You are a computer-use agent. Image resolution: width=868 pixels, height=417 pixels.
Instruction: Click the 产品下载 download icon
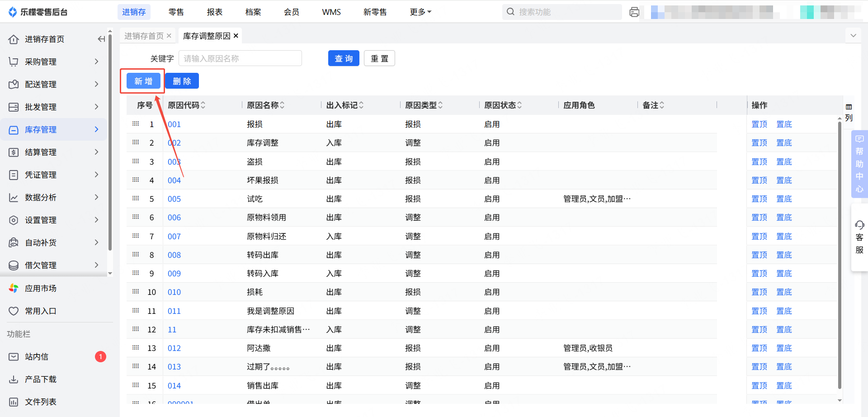pos(14,379)
